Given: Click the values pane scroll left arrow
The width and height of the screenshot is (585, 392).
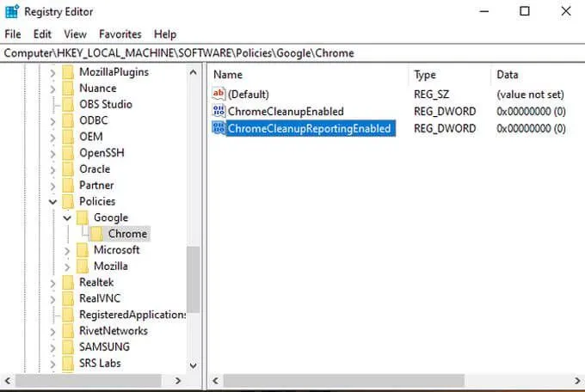Looking at the screenshot, I should (216, 381).
